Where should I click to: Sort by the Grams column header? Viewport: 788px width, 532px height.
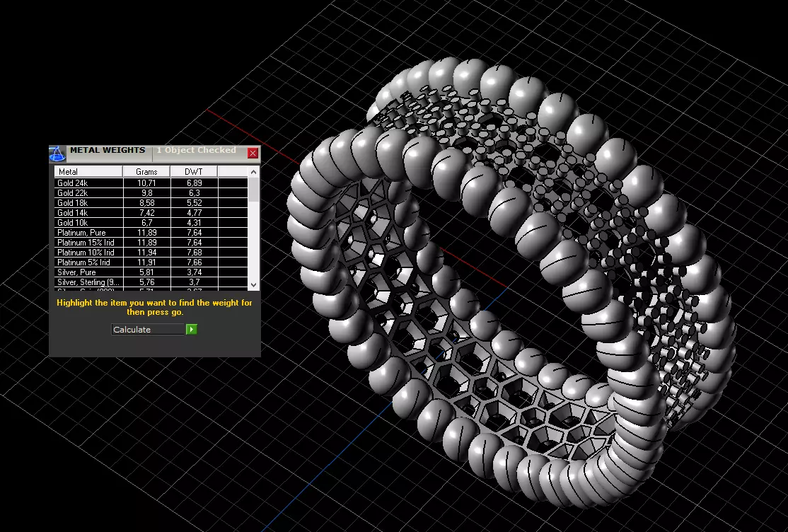point(146,171)
